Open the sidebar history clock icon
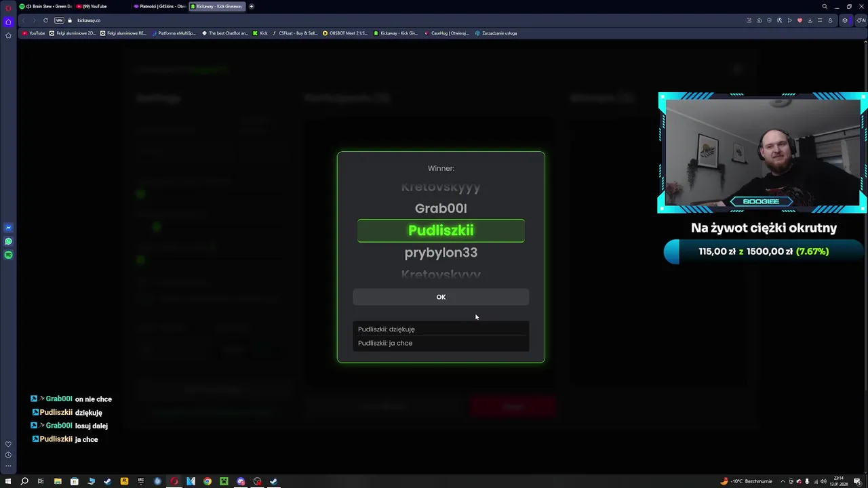The width and height of the screenshot is (868, 488). coord(8,455)
